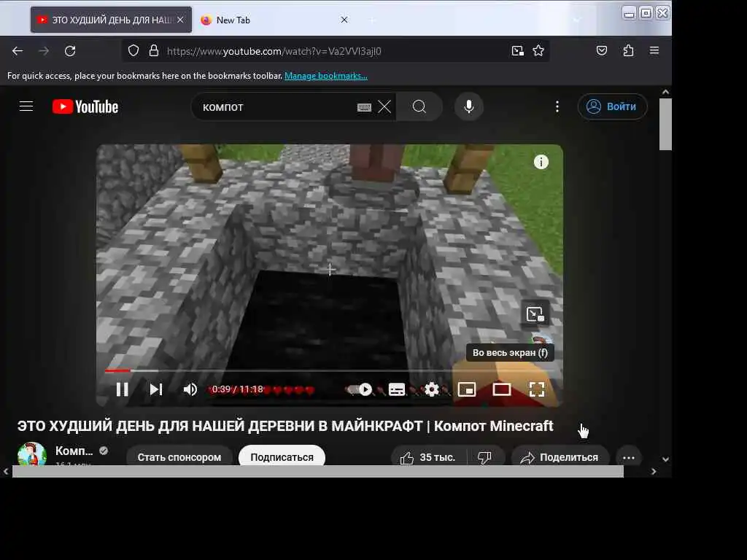Viewport: 747px width, 560px height.
Task: Click the horizontal scrollbar right arrow
Action: tap(654, 472)
